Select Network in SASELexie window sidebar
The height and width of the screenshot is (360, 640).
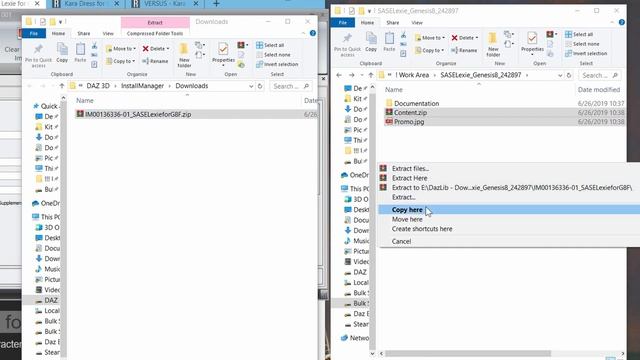pyautogui.click(x=355, y=338)
